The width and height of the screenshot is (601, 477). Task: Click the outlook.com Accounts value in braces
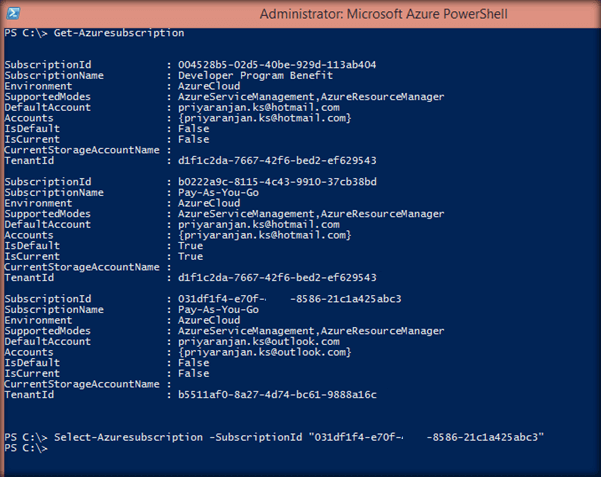pyautogui.click(x=264, y=352)
